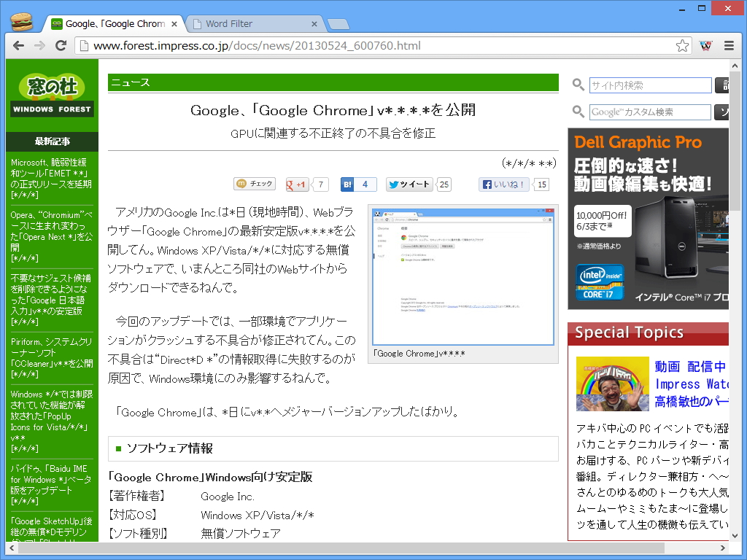Screen dimensions: 747x560
Task: Click the forward navigation arrow
Action: click(39, 46)
